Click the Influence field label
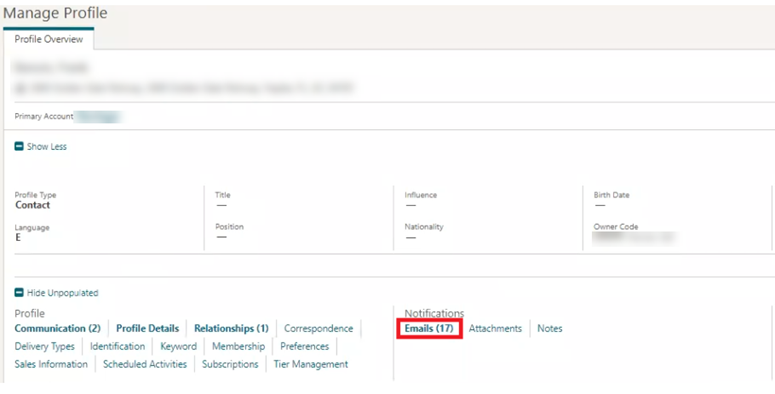This screenshot has width=775, height=394. 421,195
